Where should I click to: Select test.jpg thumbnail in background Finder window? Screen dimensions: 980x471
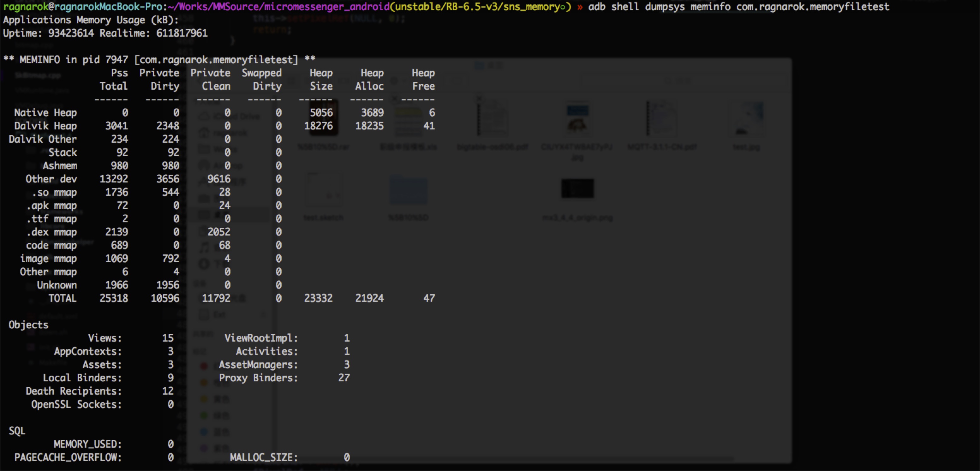746,119
